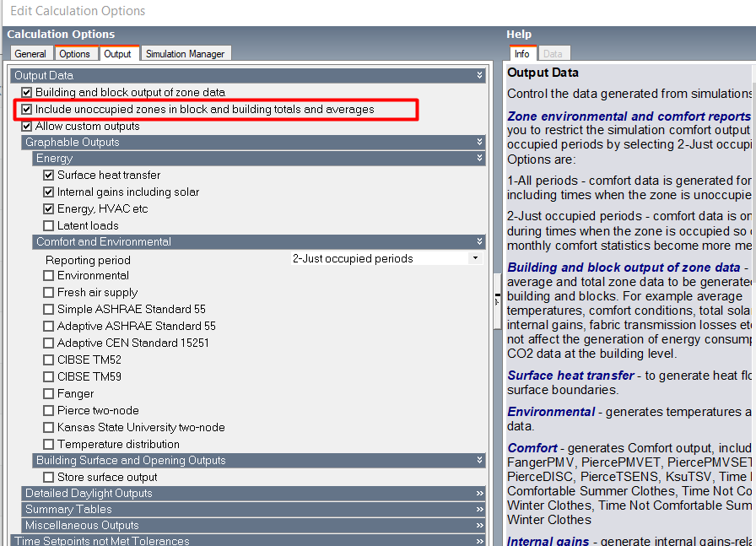
Task: Uncheck Surface heat transfer
Action: [x=48, y=175]
